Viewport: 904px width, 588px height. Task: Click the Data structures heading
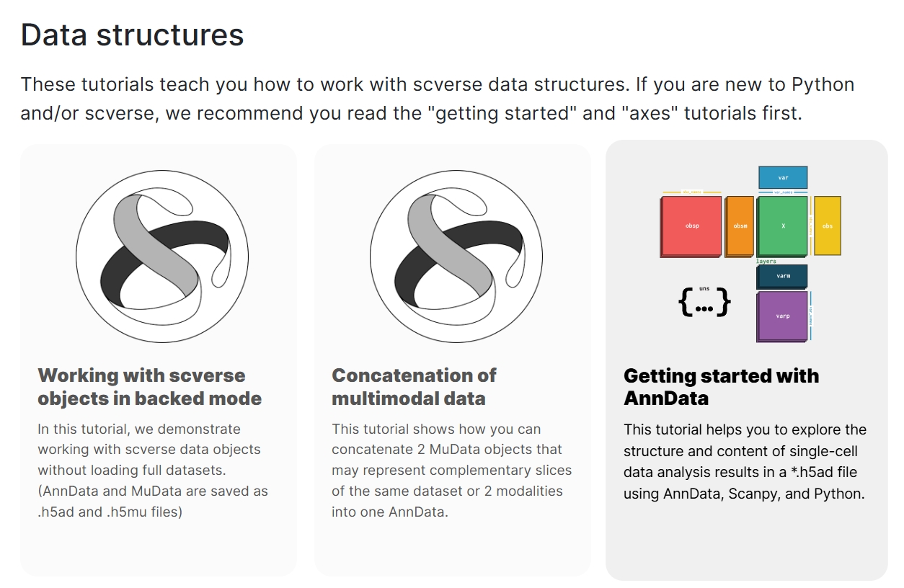[132, 35]
